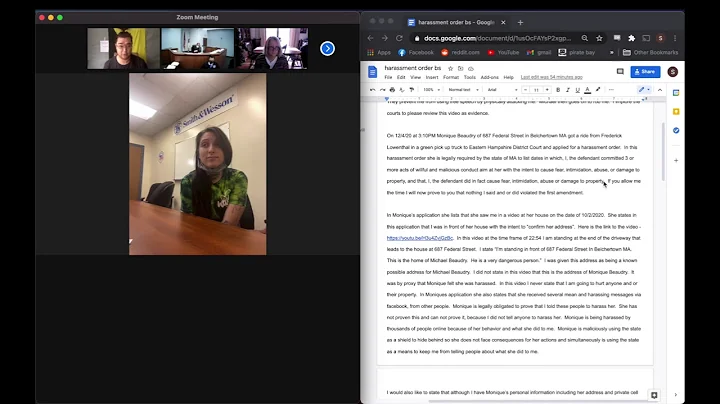The image size is (720, 404).
Task: Open Chrome three-dot menu
Action: click(x=675, y=38)
